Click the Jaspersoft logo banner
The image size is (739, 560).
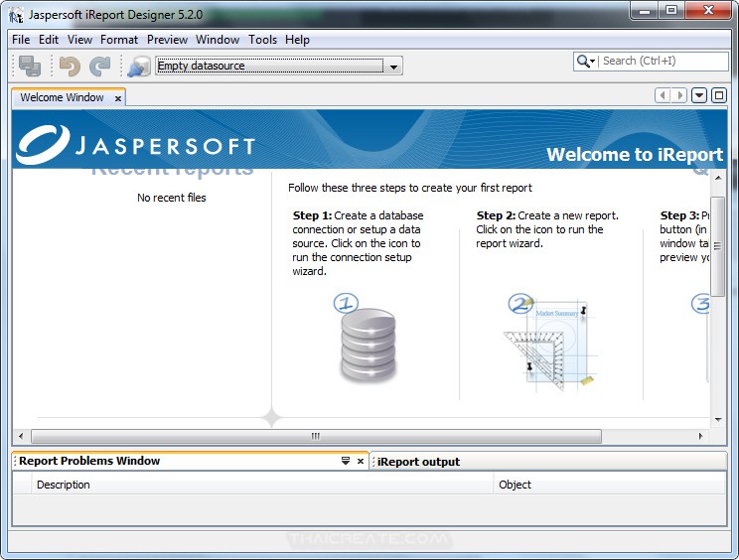pos(135,145)
